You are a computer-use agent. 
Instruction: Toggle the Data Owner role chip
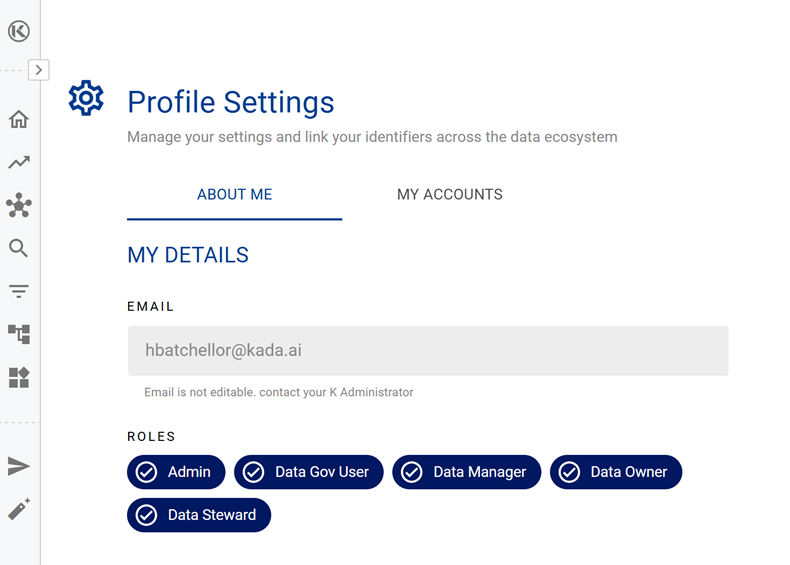[615, 472]
